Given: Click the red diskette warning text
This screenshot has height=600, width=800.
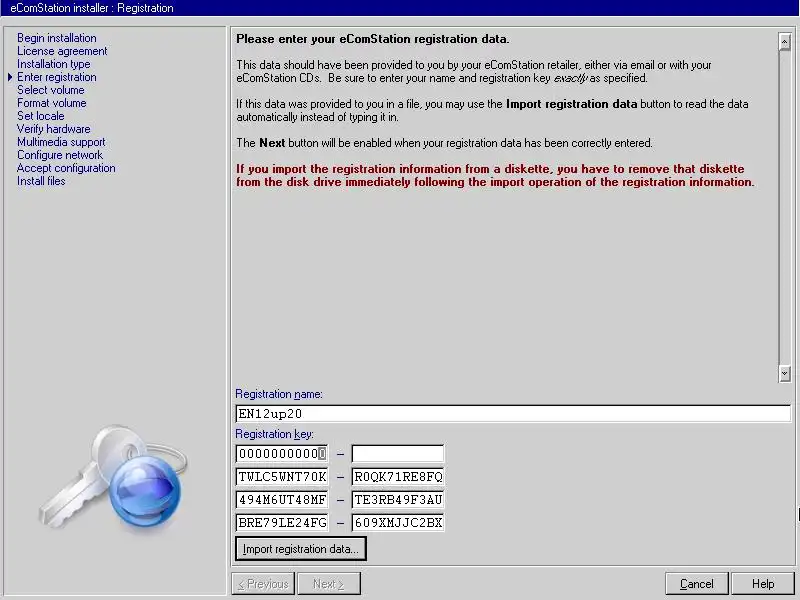Looking at the screenshot, I should click(494, 176).
